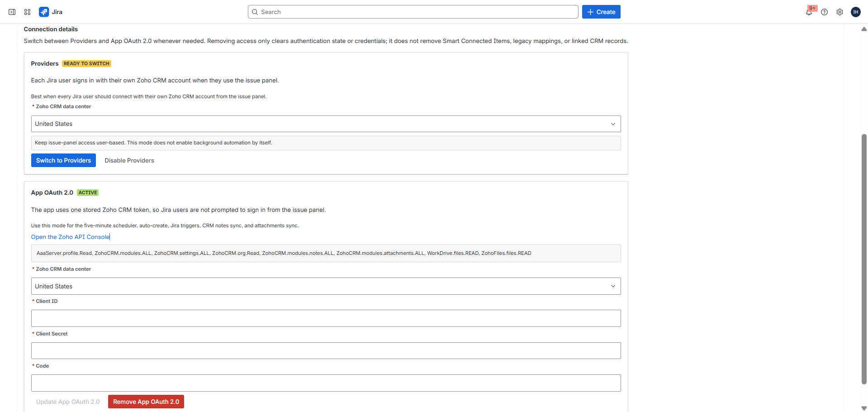Open the settings gear icon
868x412 pixels.
pyautogui.click(x=840, y=12)
